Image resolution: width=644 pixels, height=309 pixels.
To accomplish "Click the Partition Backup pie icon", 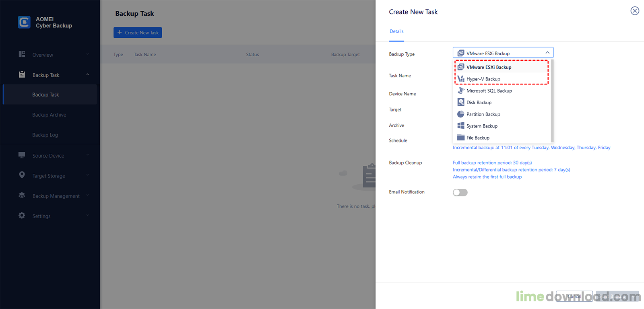I will [x=461, y=114].
